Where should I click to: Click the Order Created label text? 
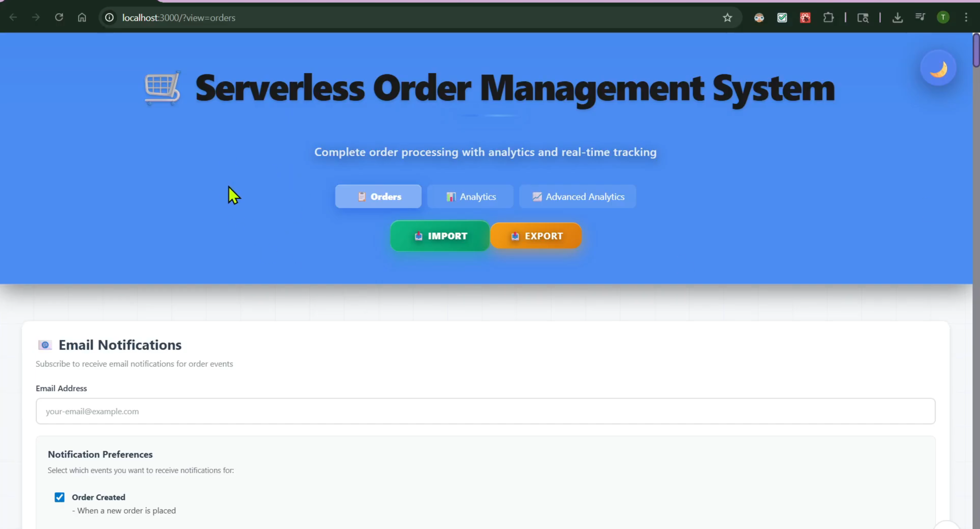pyautogui.click(x=99, y=497)
